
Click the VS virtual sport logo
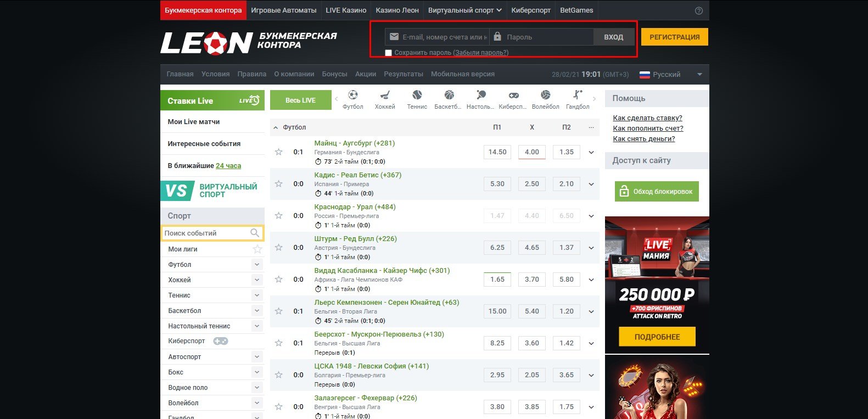pyautogui.click(x=176, y=191)
